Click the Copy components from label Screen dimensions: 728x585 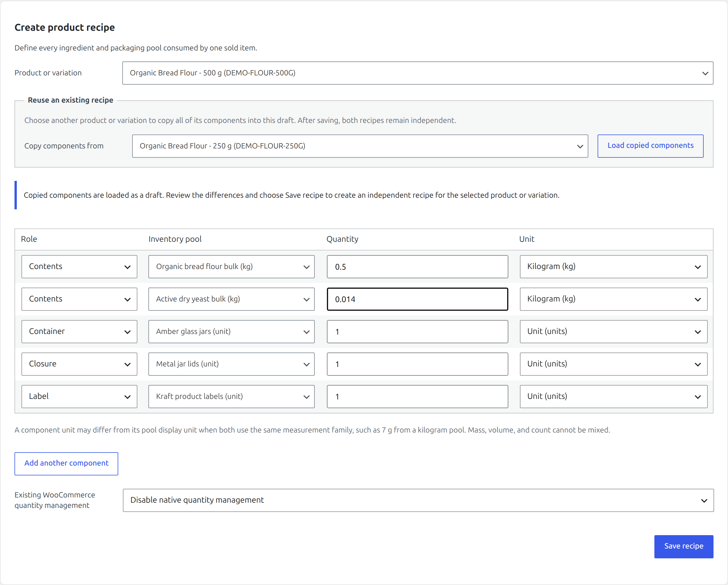pyautogui.click(x=64, y=146)
